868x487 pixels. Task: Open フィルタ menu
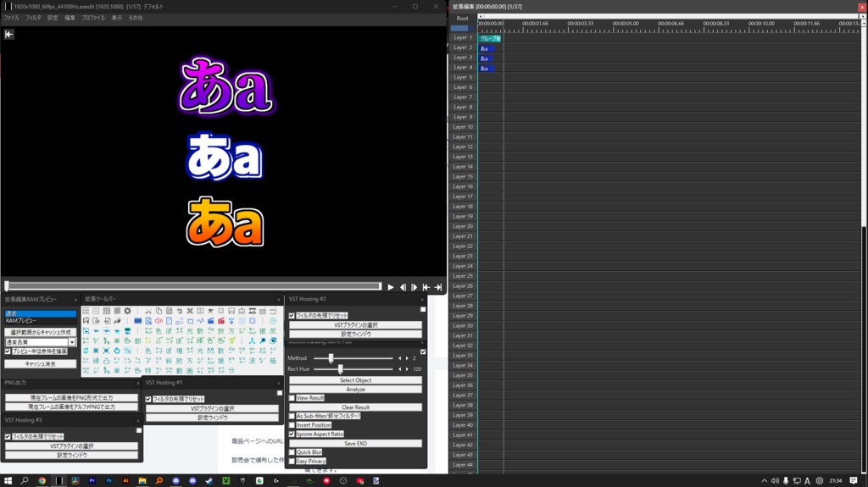(33, 18)
